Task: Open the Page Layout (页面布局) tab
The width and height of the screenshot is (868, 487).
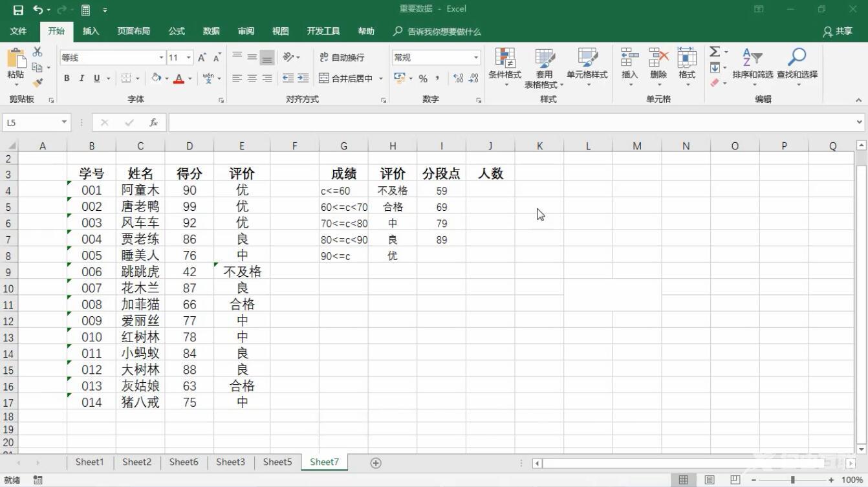Action: click(x=134, y=31)
